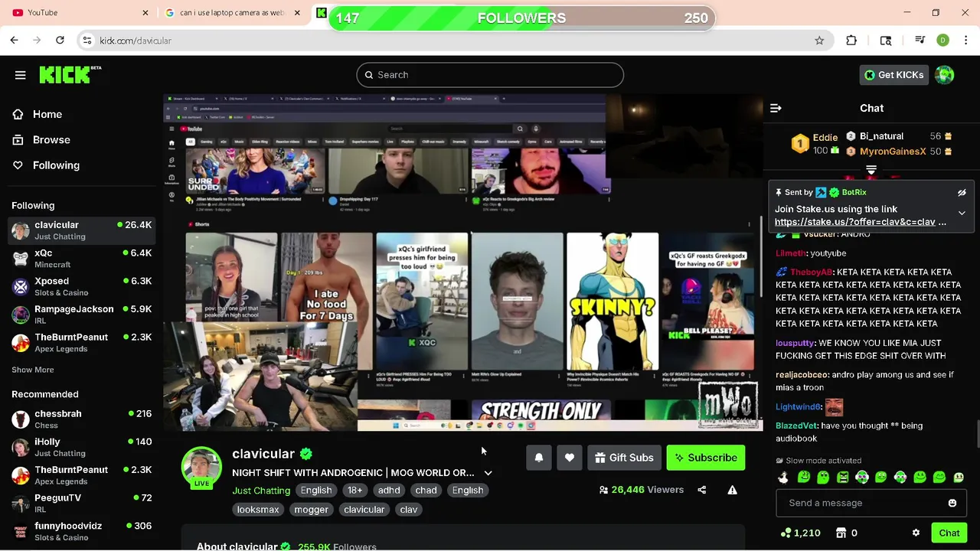Expand the pinned message with its chevron
This screenshot has width=980, height=551.
[962, 214]
